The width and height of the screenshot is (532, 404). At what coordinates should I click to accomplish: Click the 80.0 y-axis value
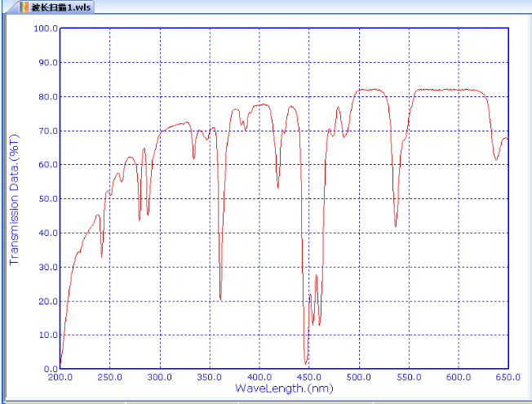coord(48,97)
